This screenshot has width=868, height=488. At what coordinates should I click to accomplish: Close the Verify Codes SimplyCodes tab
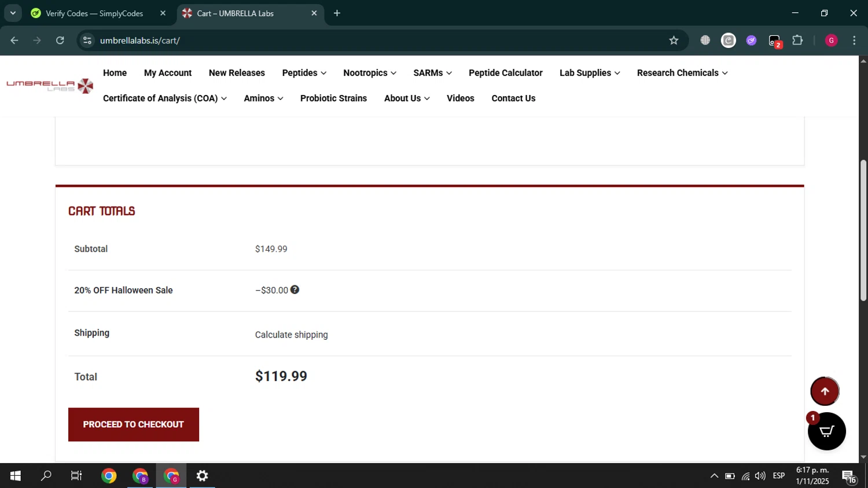pyautogui.click(x=163, y=13)
